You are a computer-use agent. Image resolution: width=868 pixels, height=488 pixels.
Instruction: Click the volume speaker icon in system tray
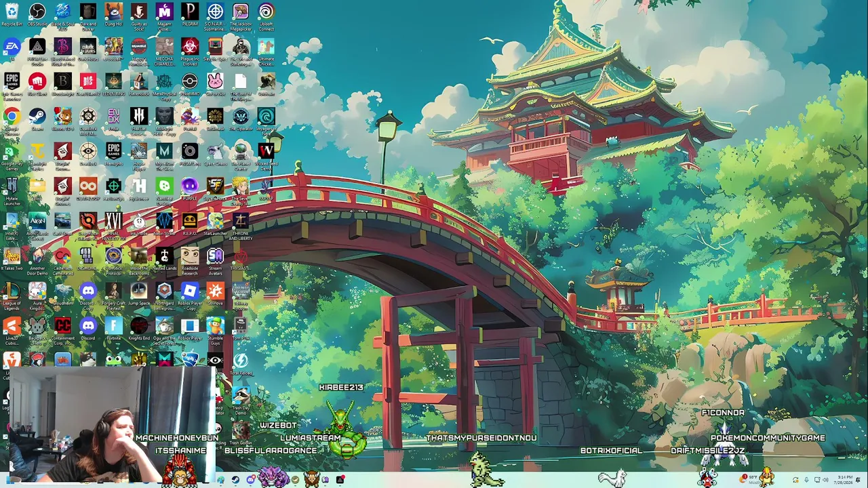pos(825,480)
